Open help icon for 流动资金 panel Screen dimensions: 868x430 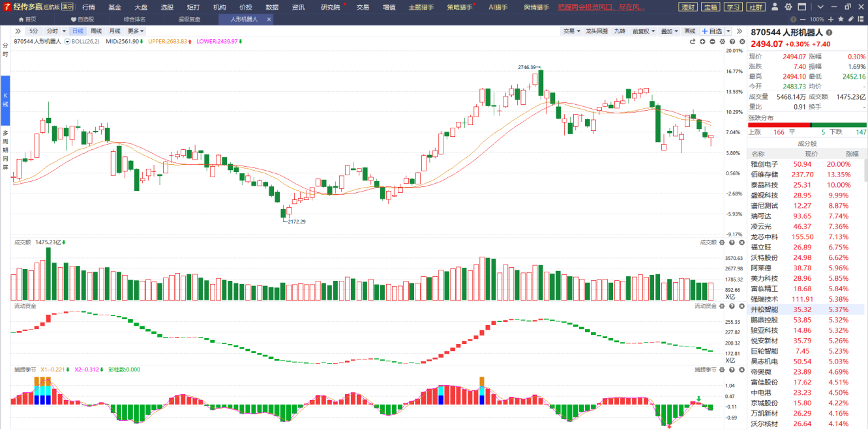(732, 306)
